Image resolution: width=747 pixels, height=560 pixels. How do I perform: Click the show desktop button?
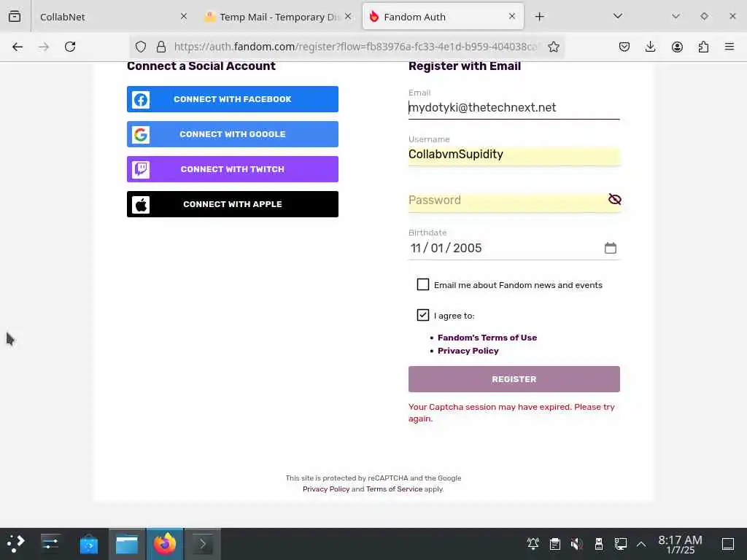coord(728,544)
